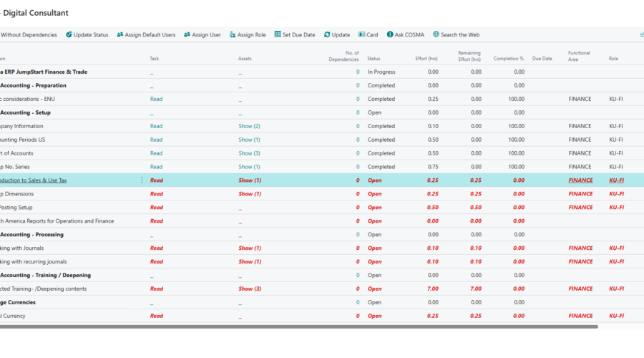Open Introduction to Sales & Use Tax link

click(x=33, y=180)
